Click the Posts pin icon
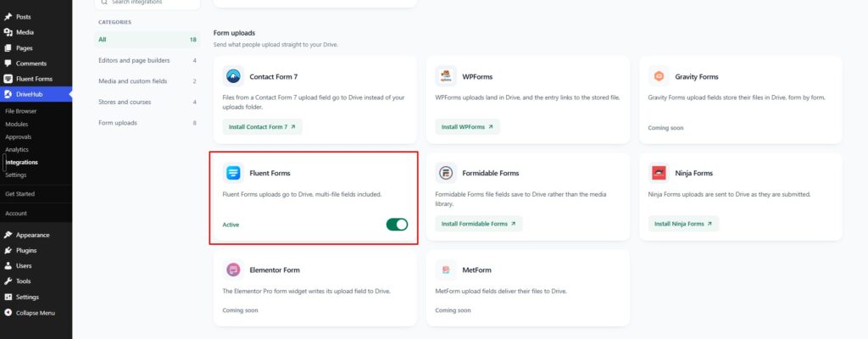This screenshot has height=339, width=868. 8,17
